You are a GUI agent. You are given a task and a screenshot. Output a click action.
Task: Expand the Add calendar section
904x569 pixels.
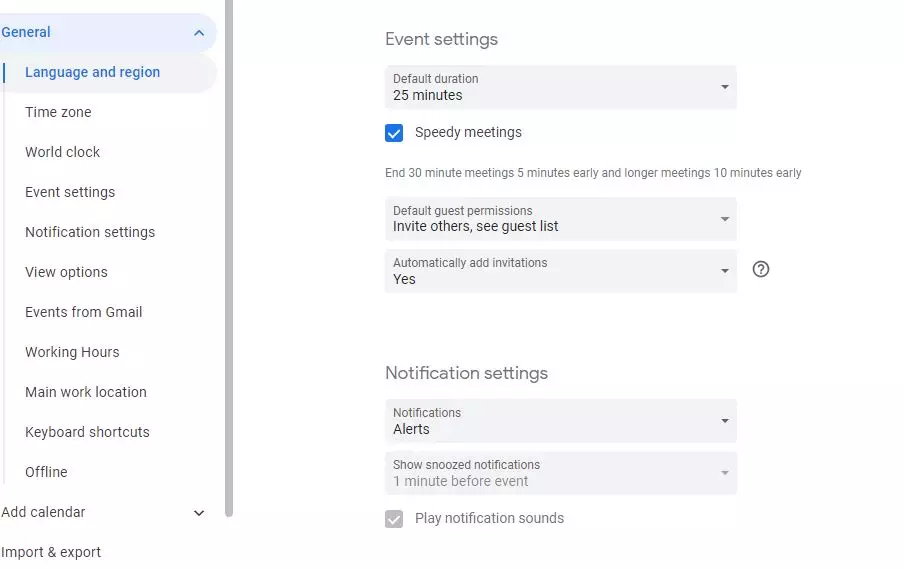coord(199,513)
